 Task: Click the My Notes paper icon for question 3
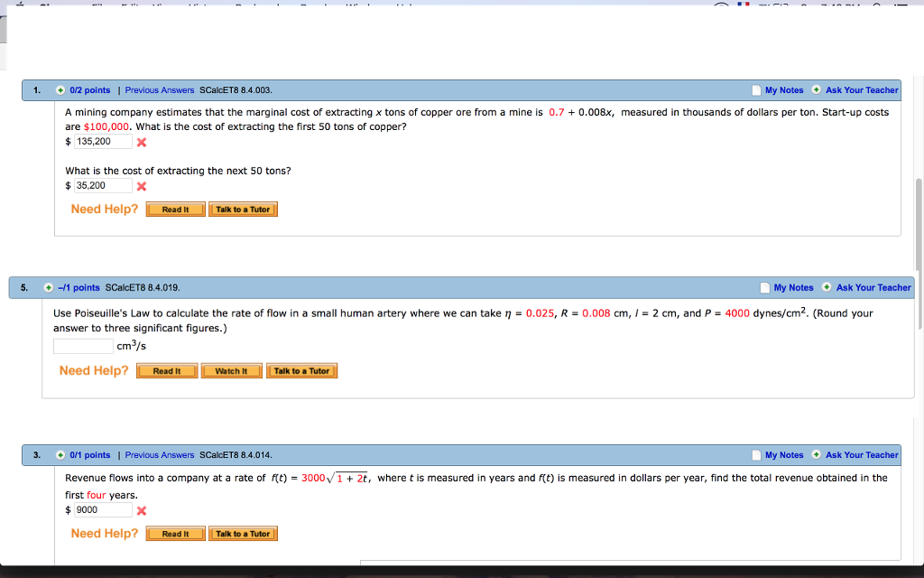point(755,454)
